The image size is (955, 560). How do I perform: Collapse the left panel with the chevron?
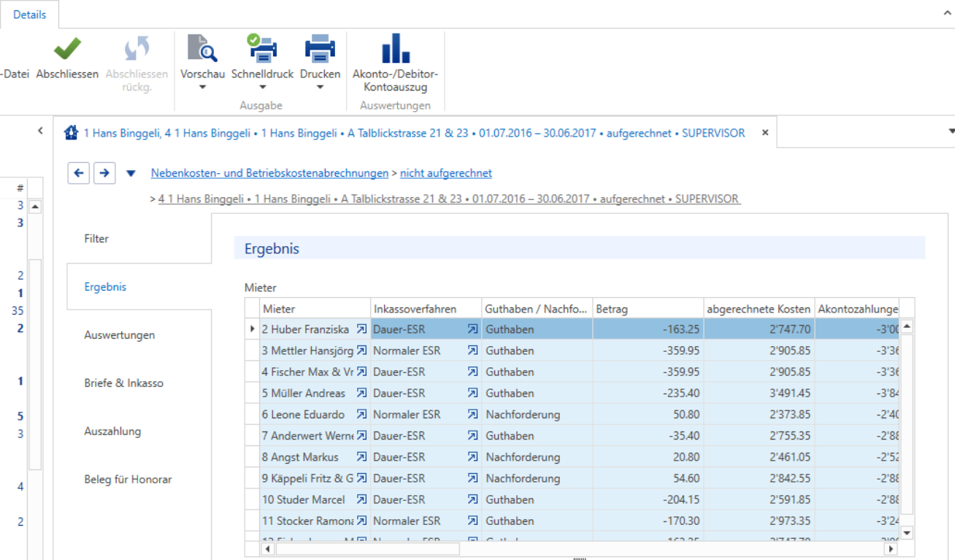(41, 131)
